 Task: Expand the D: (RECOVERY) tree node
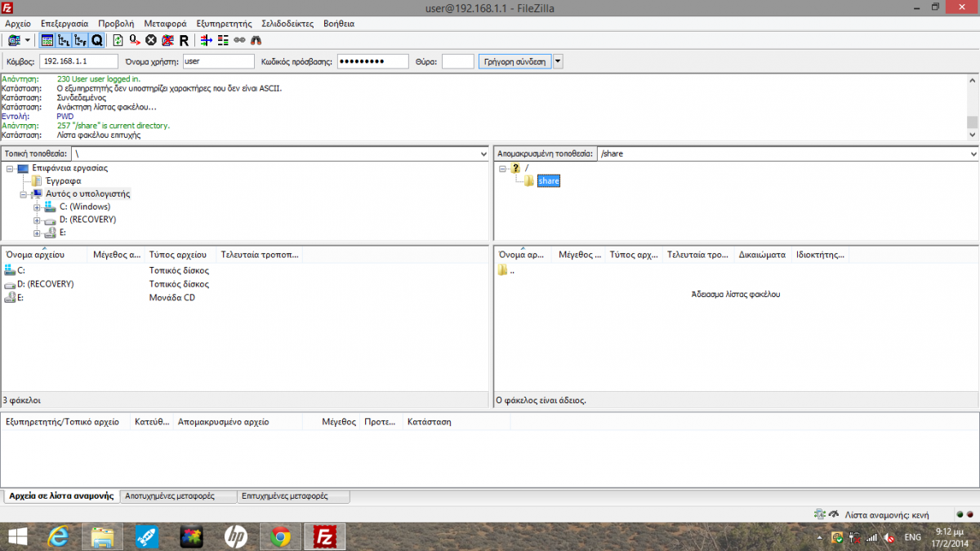tap(37, 220)
